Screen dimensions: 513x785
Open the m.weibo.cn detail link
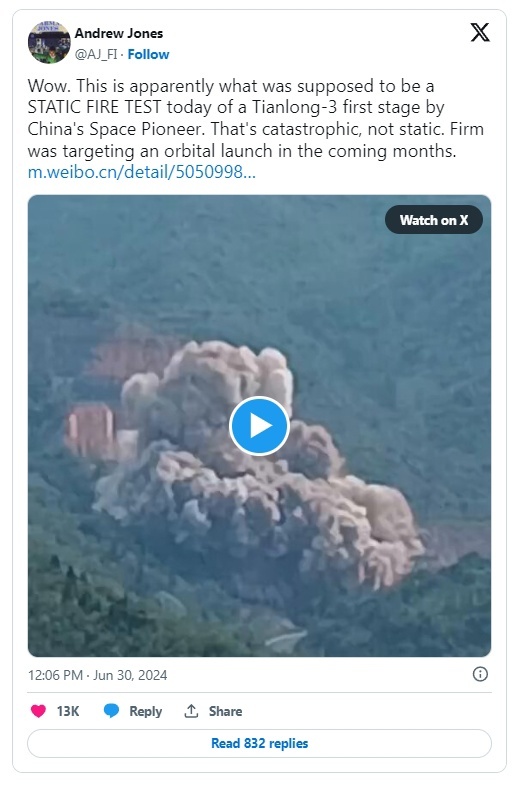click(142, 172)
